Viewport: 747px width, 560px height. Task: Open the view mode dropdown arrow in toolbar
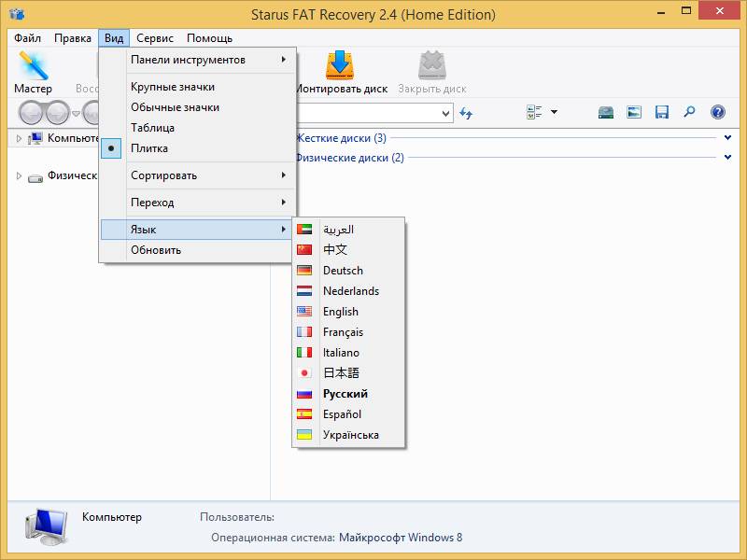pyautogui.click(x=554, y=113)
